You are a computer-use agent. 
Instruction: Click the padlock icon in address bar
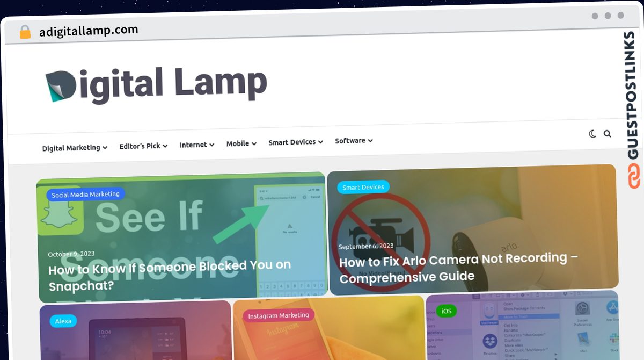click(x=25, y=32)
